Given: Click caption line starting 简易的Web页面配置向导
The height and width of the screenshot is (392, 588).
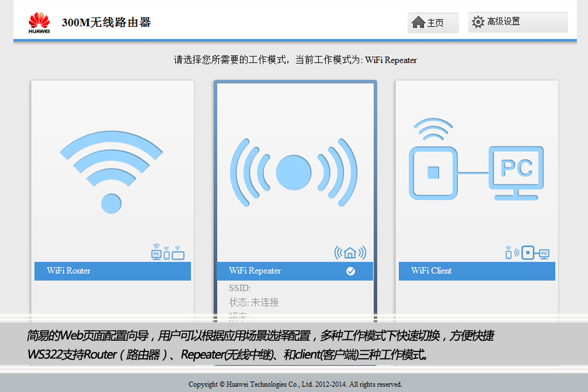Looking at the screenshot, I should 261,335.
